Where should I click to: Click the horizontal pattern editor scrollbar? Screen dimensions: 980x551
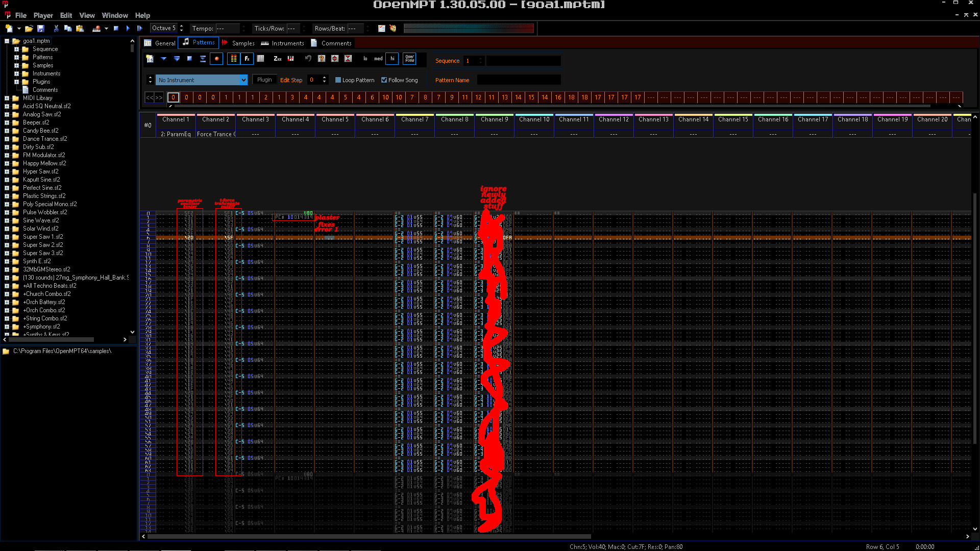[x=367, y=536]
